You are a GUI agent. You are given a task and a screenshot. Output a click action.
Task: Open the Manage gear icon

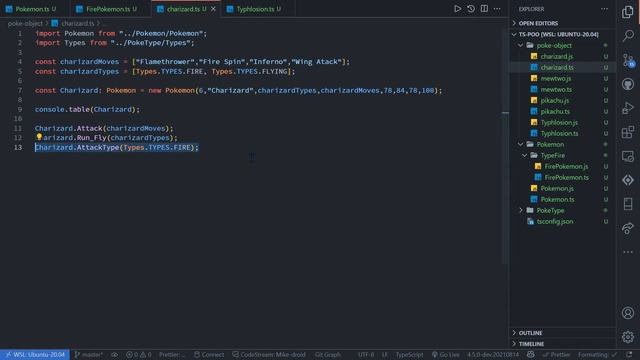628,337
